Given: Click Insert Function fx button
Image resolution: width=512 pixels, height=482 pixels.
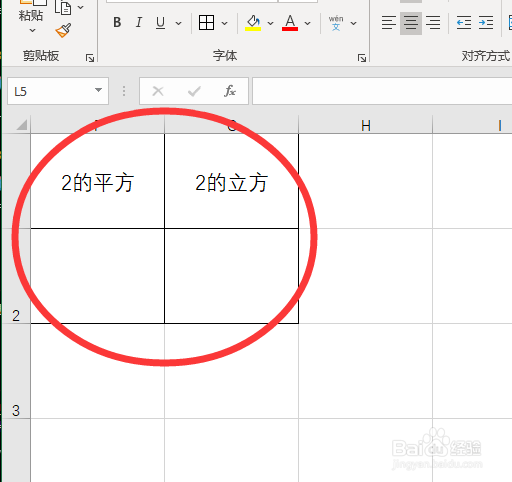Looking at the screenshot, I should pyautogui.click(x=230, y=91).
